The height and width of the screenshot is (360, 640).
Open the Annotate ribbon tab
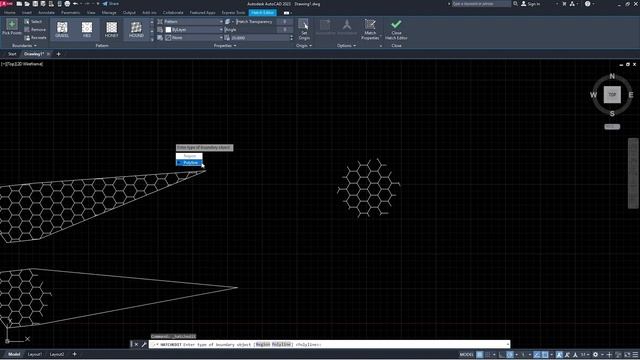pyautogui.click(x=46, y=13)
